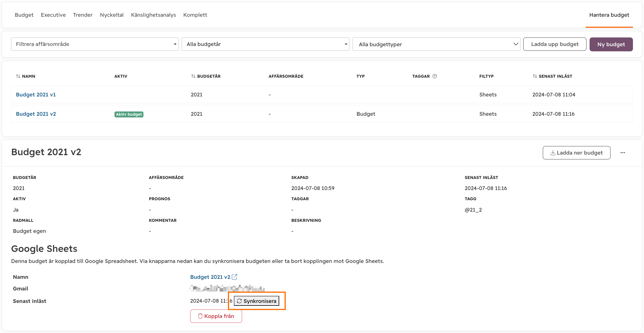The width and height of the screenshot is (644, 333).
Task: Open the Budget 2021 v1 link in table
Action: [x=36, y=94]
